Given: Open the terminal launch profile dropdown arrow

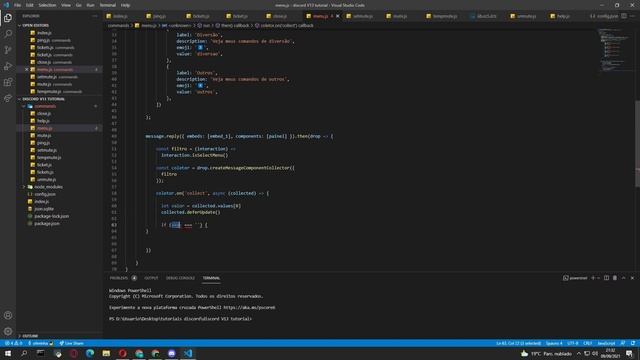Looking at the screenshot, I should click(x=599, y=278).
